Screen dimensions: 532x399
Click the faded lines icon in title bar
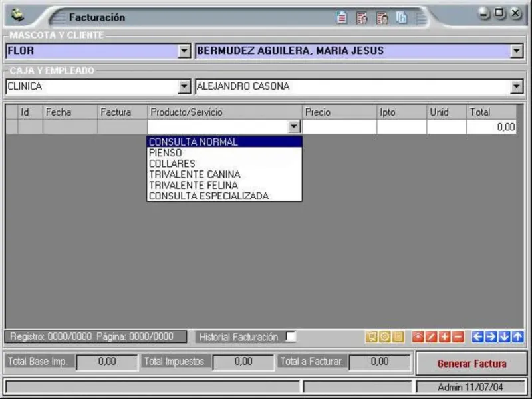click(421, 18)
